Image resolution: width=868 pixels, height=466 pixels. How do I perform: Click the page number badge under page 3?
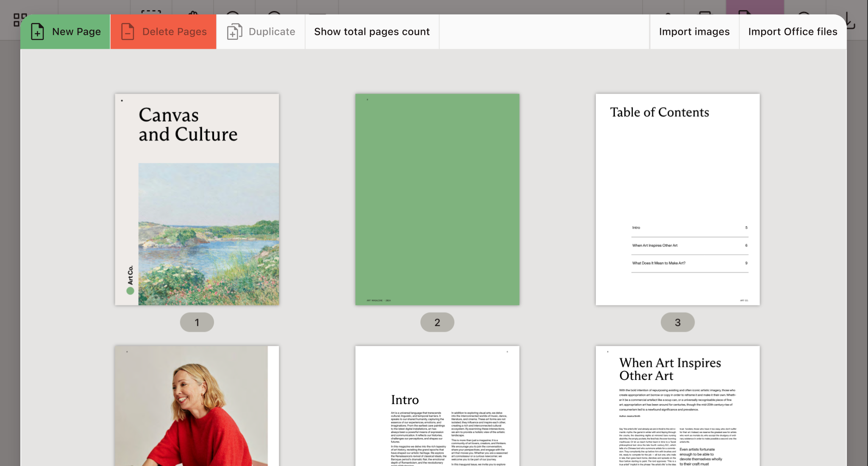point(677,322)
